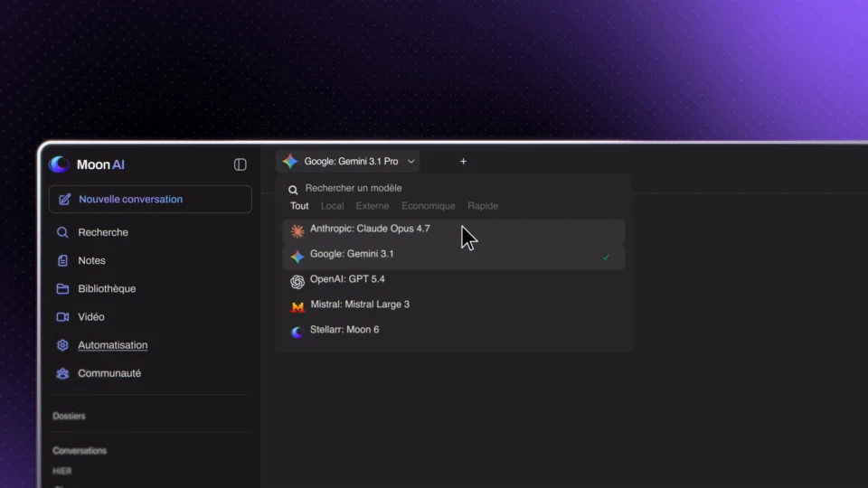Image resolution: width=868 pixels, height=488 pixels.
Task: Click the Automatisation gear icon
Action: 62,345
